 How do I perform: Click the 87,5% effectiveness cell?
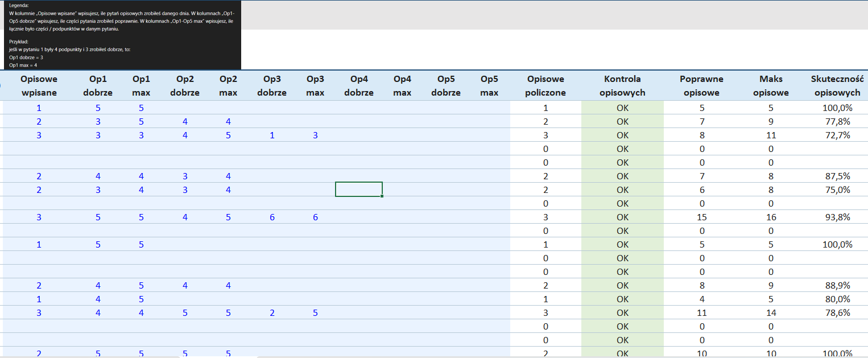click(836, 176)
